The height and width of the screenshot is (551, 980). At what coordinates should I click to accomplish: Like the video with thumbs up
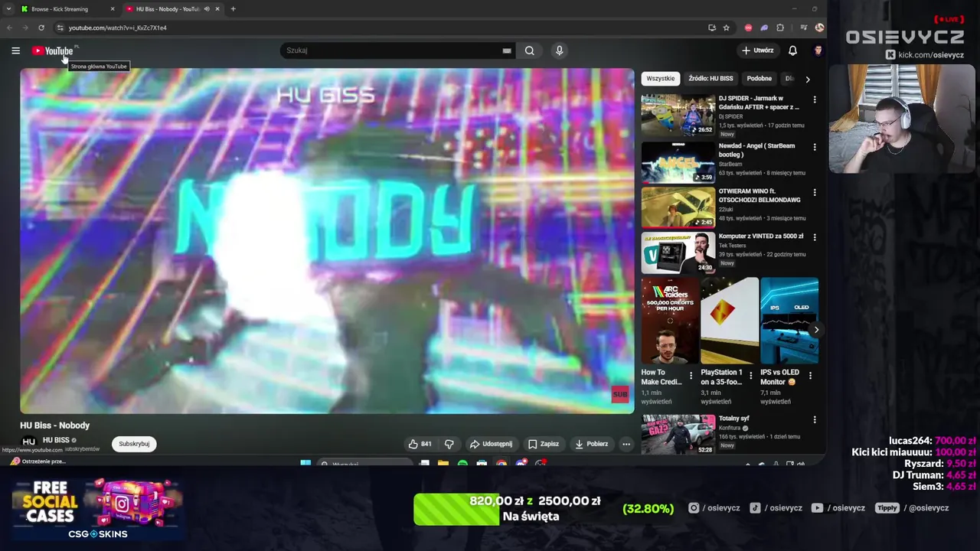click(420, 444)
